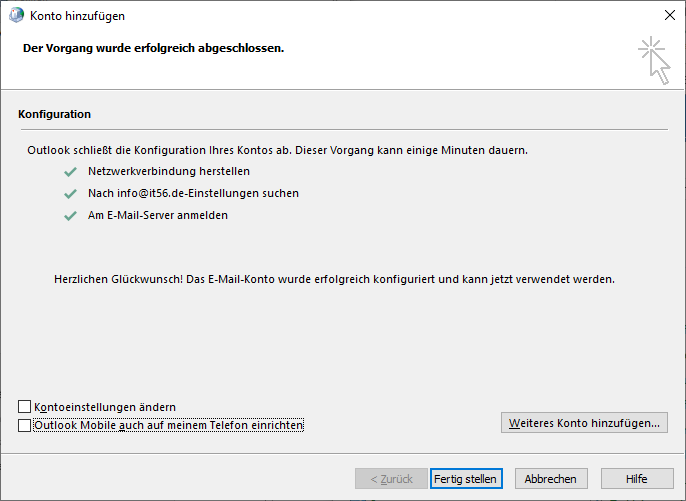Tick the Outlook Mobile auf Telefon checkbox
This screenshot has width=686, height=501.
tap(24, 425)
